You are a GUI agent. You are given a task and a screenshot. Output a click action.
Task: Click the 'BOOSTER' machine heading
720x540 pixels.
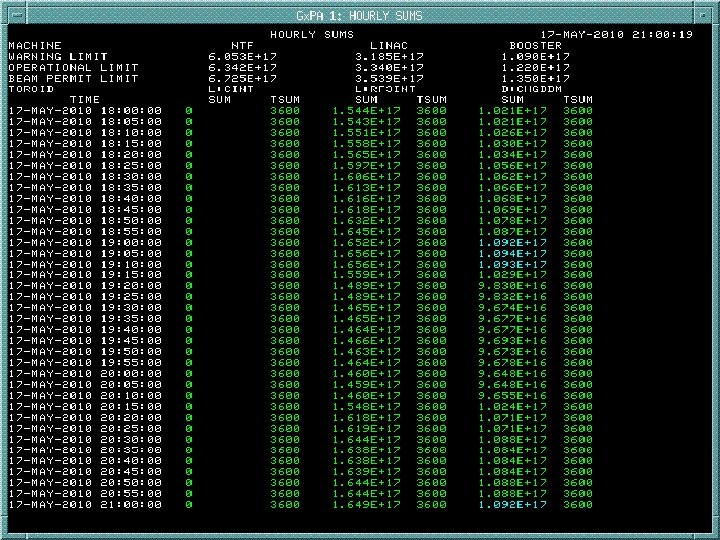535,45
